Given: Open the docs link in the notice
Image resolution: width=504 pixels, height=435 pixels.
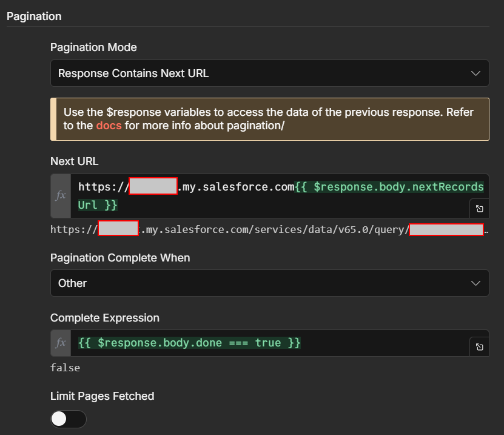Looking at the screenshot, I should coord(109,126).
